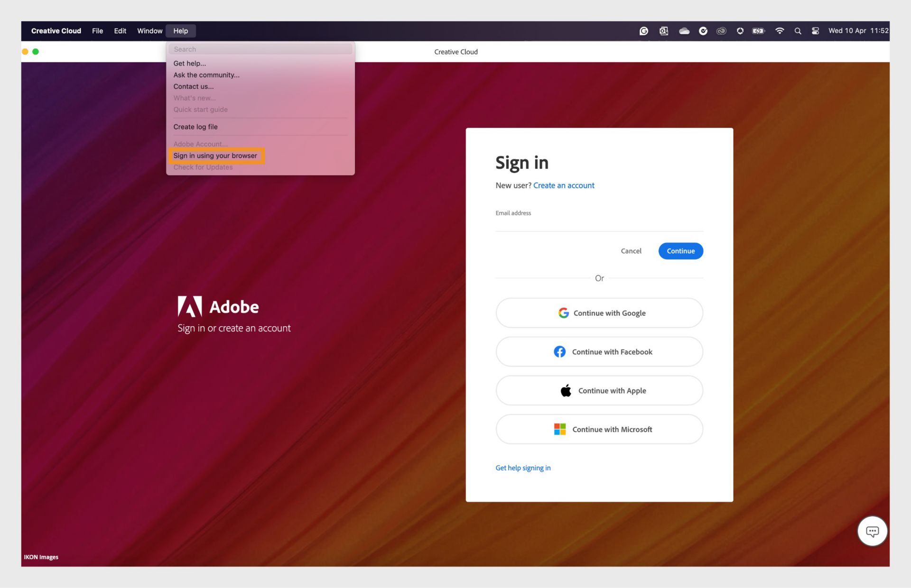Open the chat support bubble icon
911x588 pixels.
(872, 531)
